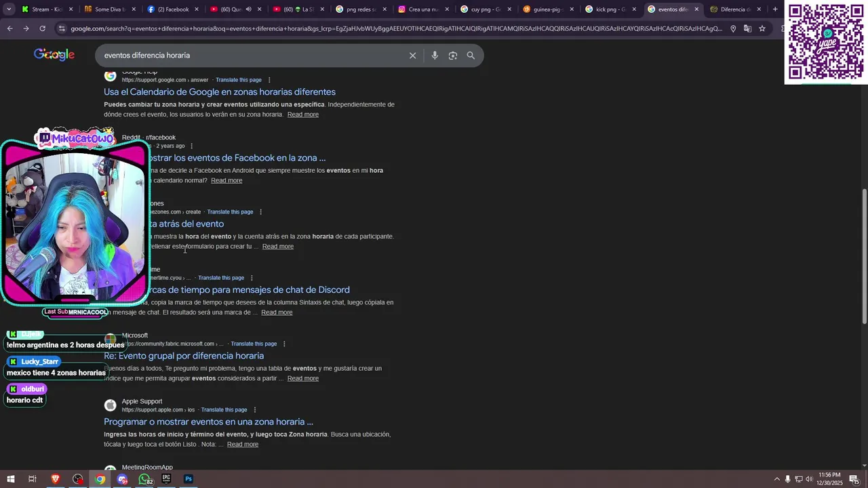Open Task View in the taskbar
This screenshot has height=488, width=868.
coord(32,479)
